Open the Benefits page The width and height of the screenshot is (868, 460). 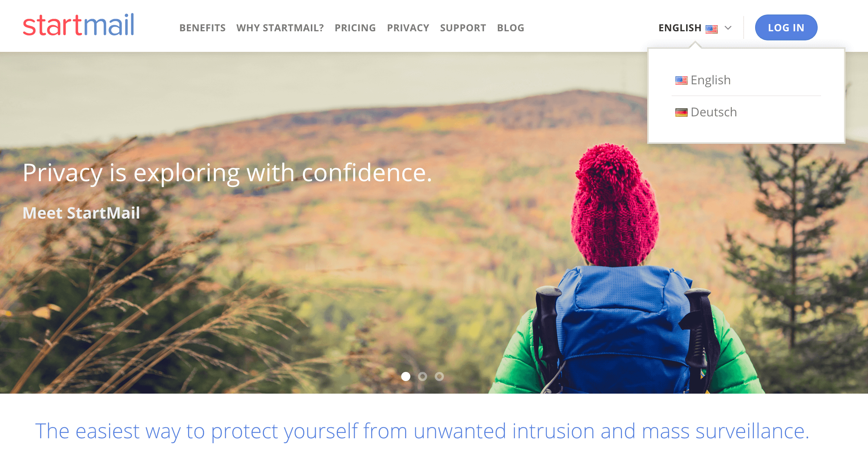pyautogui.click(x=203, y=28)
